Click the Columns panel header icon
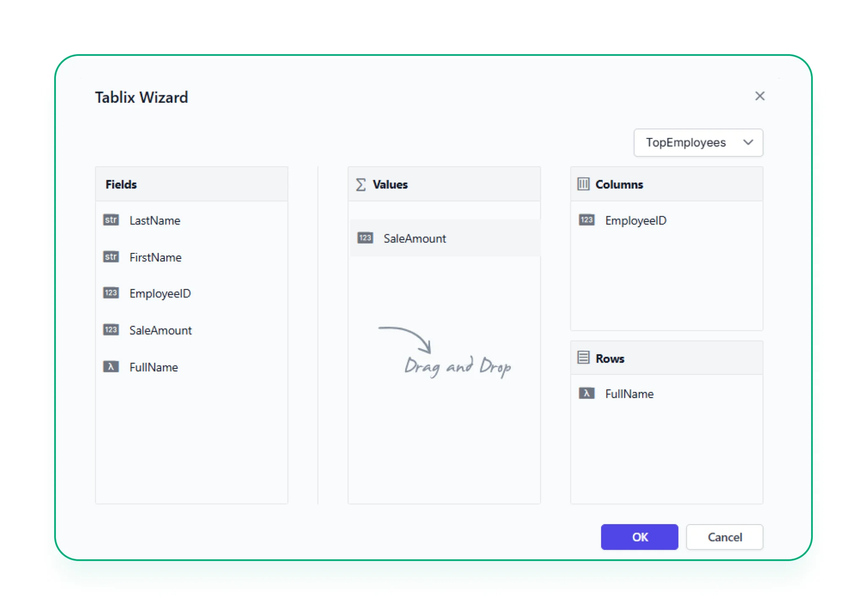 [583, 184]
